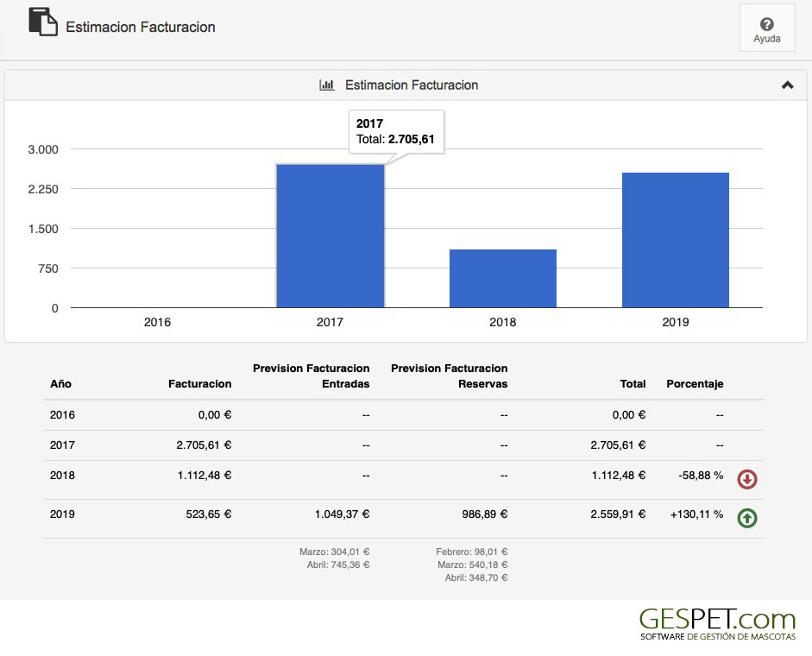Image resolution: width=812 pixels, height=656 pixels.
Task: Click the Porcentaje column header
Action: [695, 384]
